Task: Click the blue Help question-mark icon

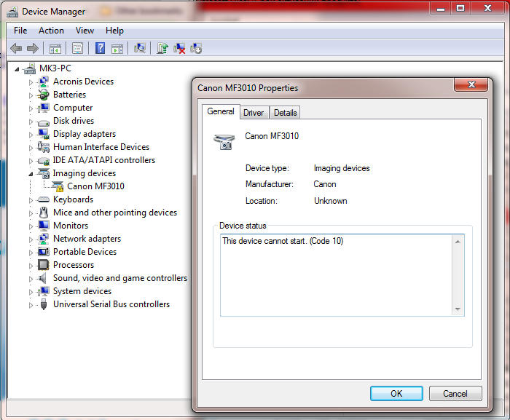Action: coord(100,48)
